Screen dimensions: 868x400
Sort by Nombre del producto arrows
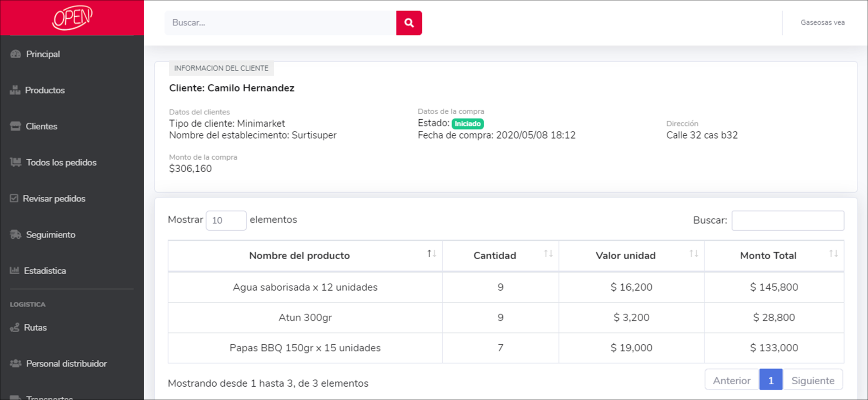tap(432, 254)
